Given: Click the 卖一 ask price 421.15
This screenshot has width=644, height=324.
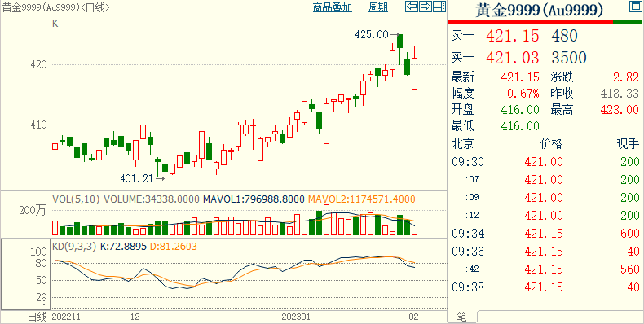Looking at the screenshot, I should click(513, 36).
